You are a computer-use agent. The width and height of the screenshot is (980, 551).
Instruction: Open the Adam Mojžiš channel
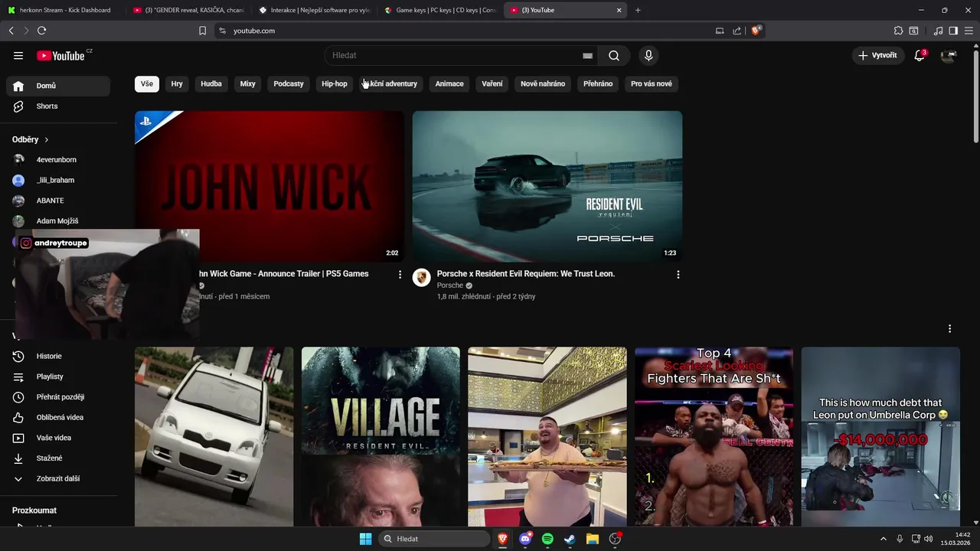(58, 221)
